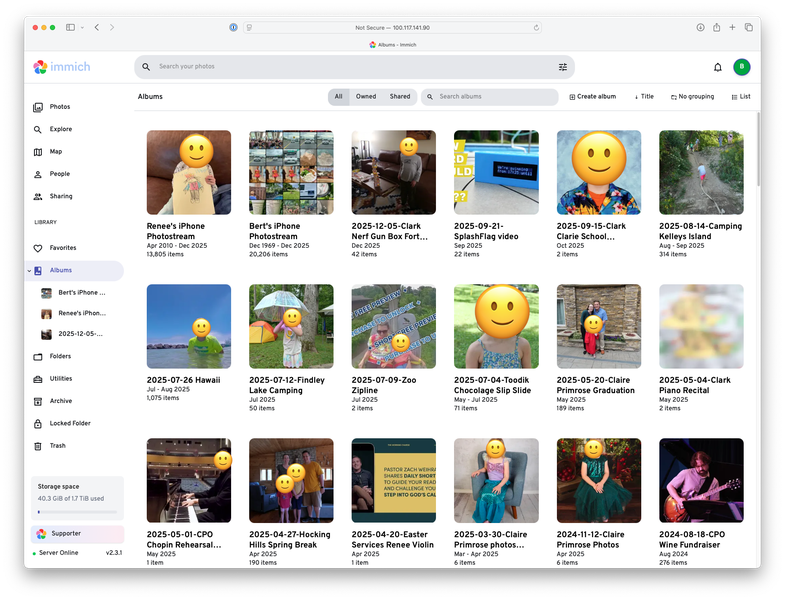Collapse the Albums sidebar tree
Image resolution: width=785 pixels, height=600 pixels.
pyautogui.click(x=29, y=270)
